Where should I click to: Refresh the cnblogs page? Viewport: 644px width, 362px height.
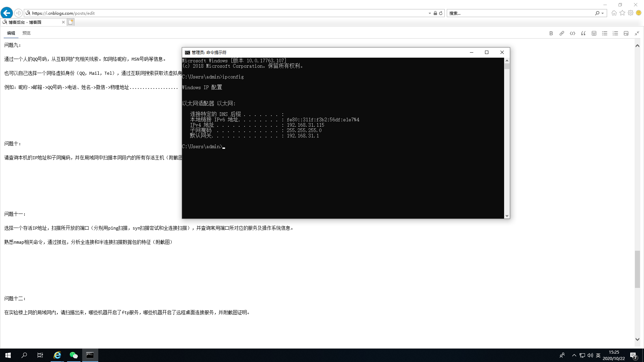[441, 13]
